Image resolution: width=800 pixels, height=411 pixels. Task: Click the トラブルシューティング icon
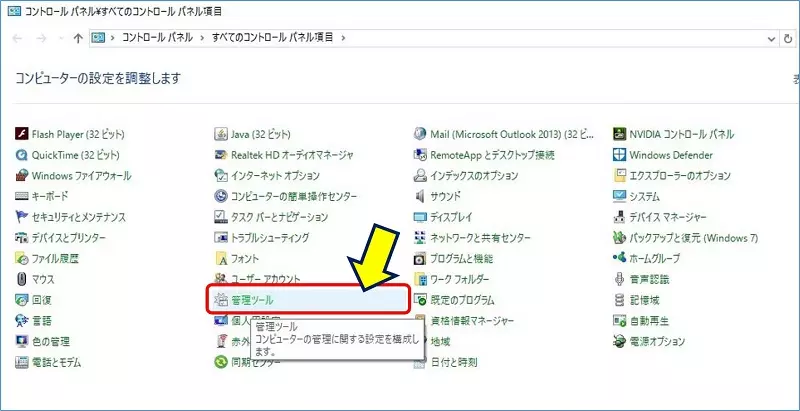tap(220, 238)
